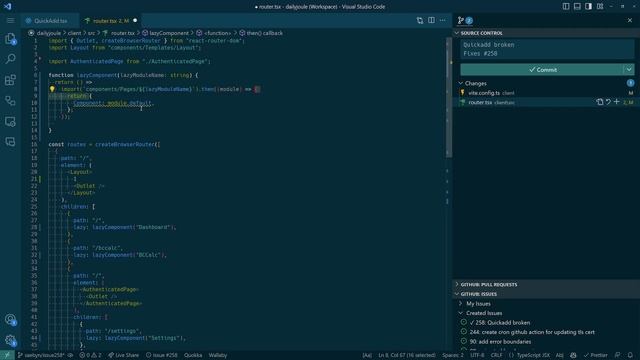Image resolution: width=640 pixels, height=360 pixels.
Task: Click the errors and warnings status item
Action: coord(90,355)
